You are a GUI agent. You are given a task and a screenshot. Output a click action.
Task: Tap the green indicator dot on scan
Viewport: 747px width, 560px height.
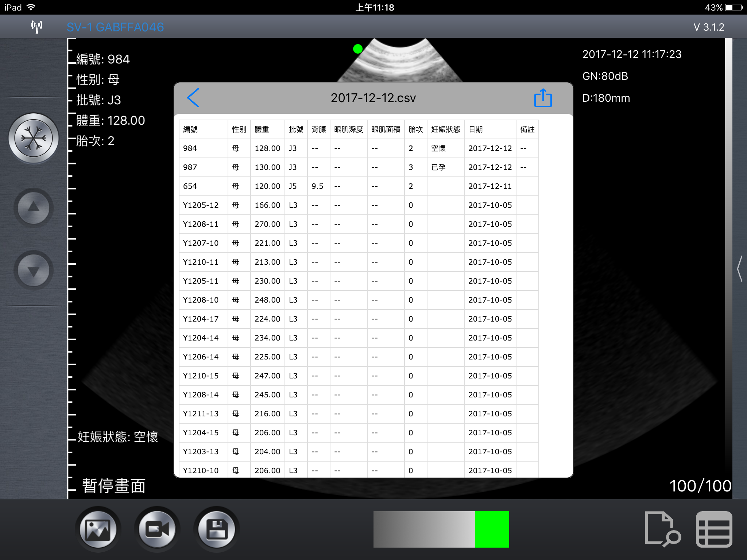(x=358, y=49)
